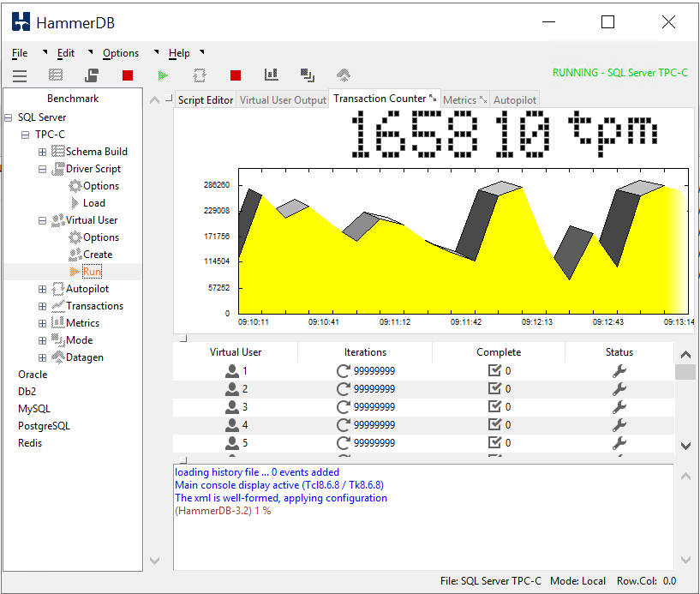Viewport: 700px width, 594px height.
Task: Switch to the Virtual User Output tab
Action: [283, 100]
